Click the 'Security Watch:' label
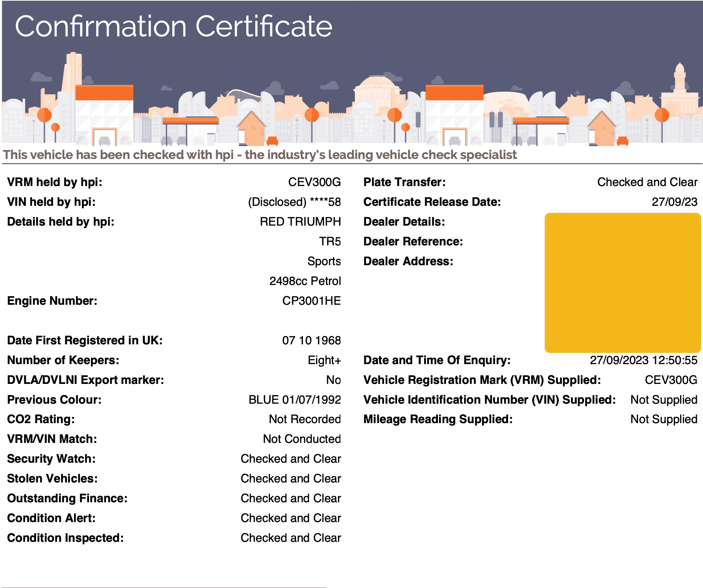Viewport: 703px width, 588px height. [51, 459]
